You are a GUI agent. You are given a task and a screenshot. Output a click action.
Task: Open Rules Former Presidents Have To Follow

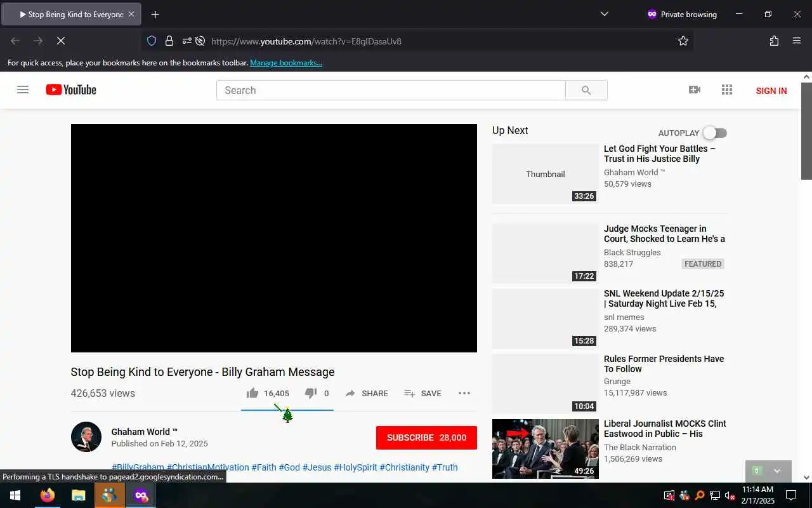[x=664, y=364]
